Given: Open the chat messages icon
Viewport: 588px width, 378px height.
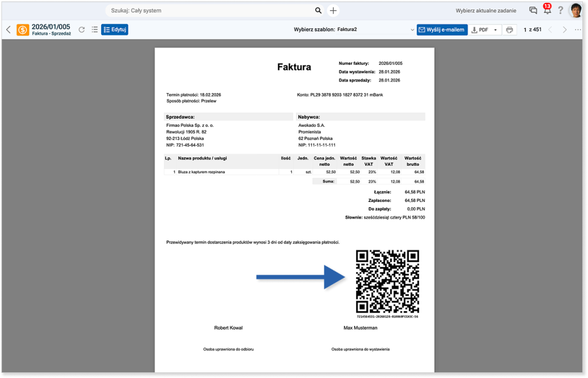Looking at the screenshot, I should point(533,10).
